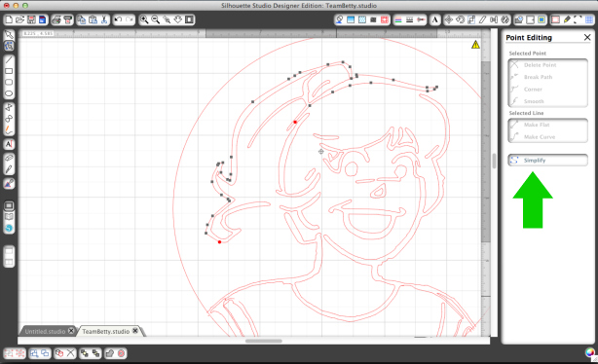Click the Paste clipboard icon
598x364 pixels.
93,19
